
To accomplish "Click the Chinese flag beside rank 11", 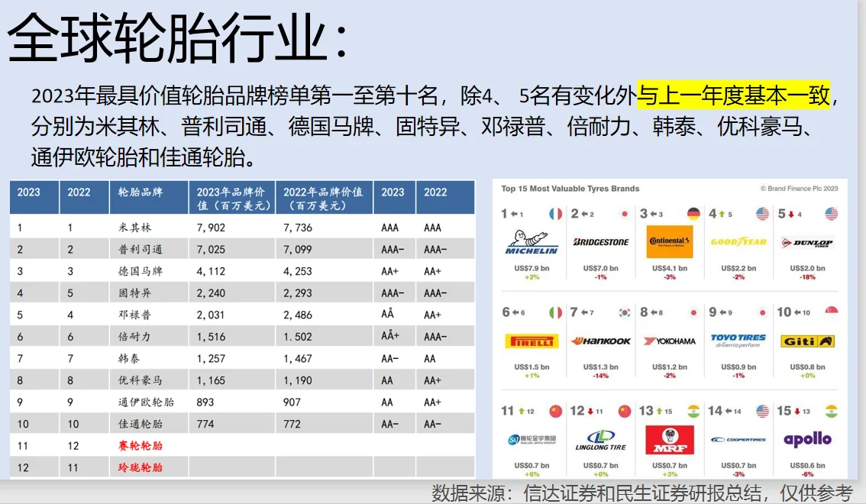I will point(556,412).
